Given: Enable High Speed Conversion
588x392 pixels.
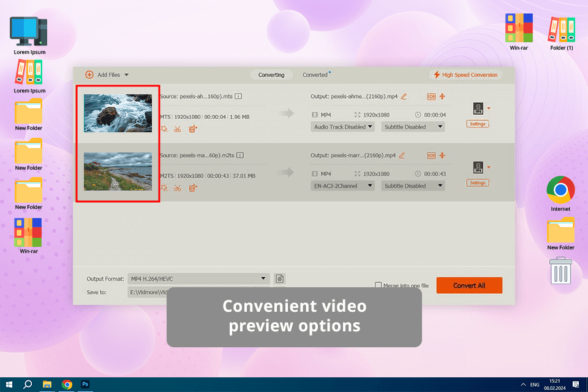Looking at the screenshot, I should [x=466, y=75].
